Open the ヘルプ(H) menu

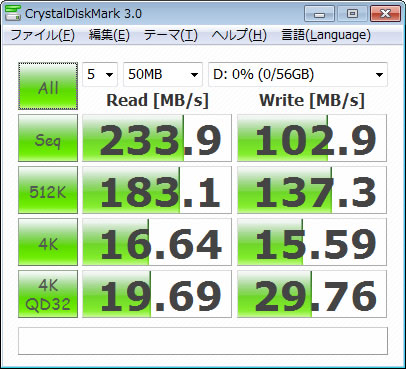coord(239,35)
